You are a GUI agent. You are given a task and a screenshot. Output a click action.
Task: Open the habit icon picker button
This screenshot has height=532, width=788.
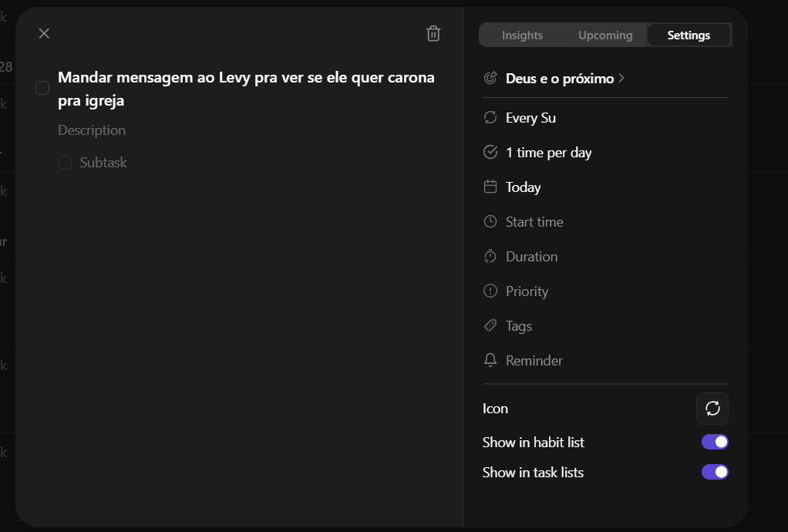pos(712,409)
